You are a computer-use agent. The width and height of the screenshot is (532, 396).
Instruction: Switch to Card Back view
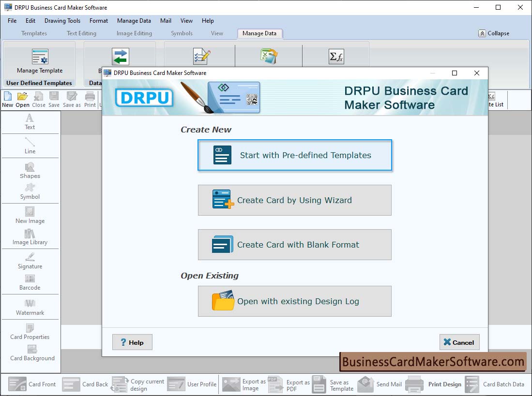tap(85, 384)
